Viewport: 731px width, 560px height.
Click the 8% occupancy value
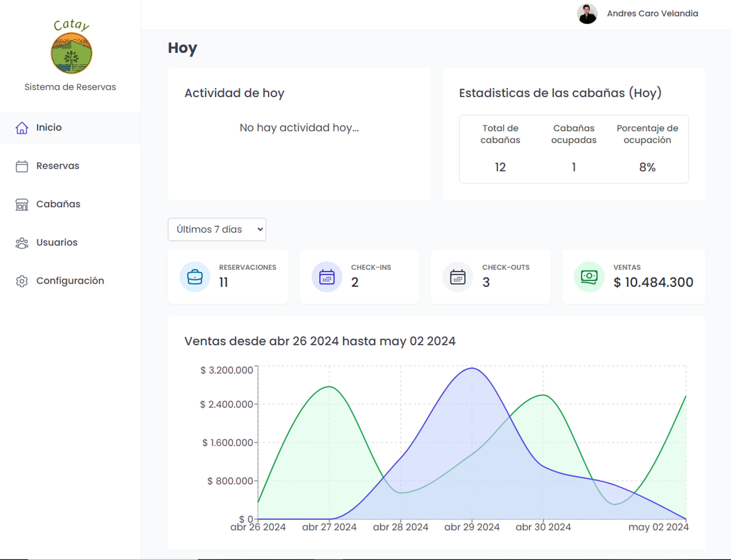[647, 167]
